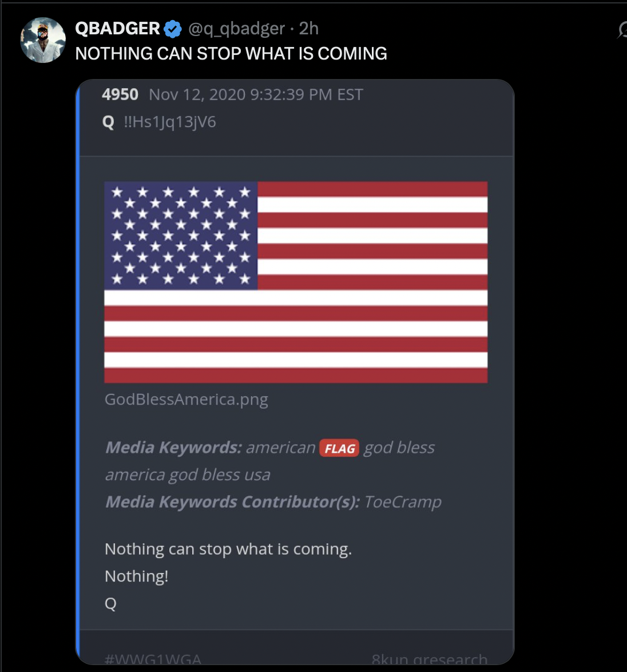Click the Q tripcode !!Hs1Jq13jV6

169,122
